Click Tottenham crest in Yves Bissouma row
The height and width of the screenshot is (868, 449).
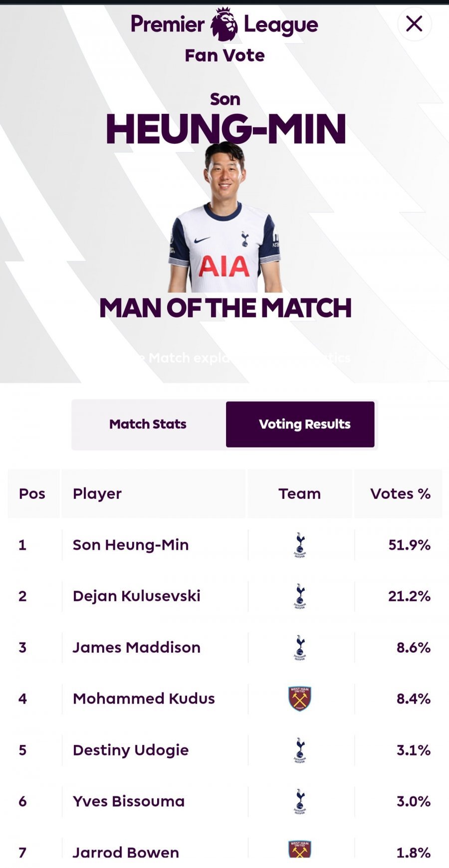[x=300, y=802]
